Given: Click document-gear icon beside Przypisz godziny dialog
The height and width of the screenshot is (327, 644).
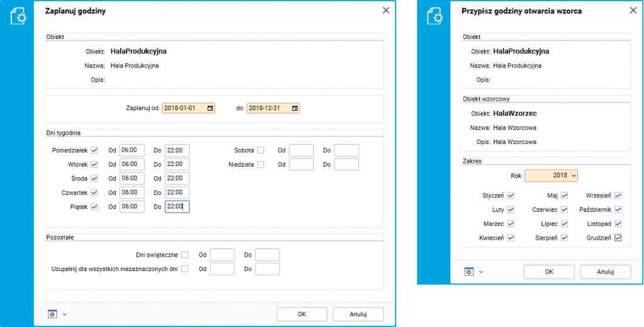Looking at the screenshot, I should tap(435, 16).
